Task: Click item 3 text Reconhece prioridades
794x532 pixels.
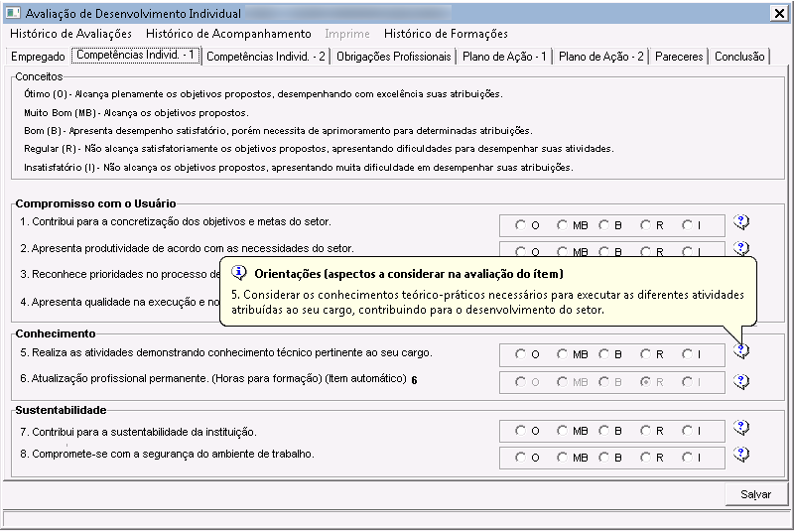Action: pyautogui.click(x=120, y=274)
